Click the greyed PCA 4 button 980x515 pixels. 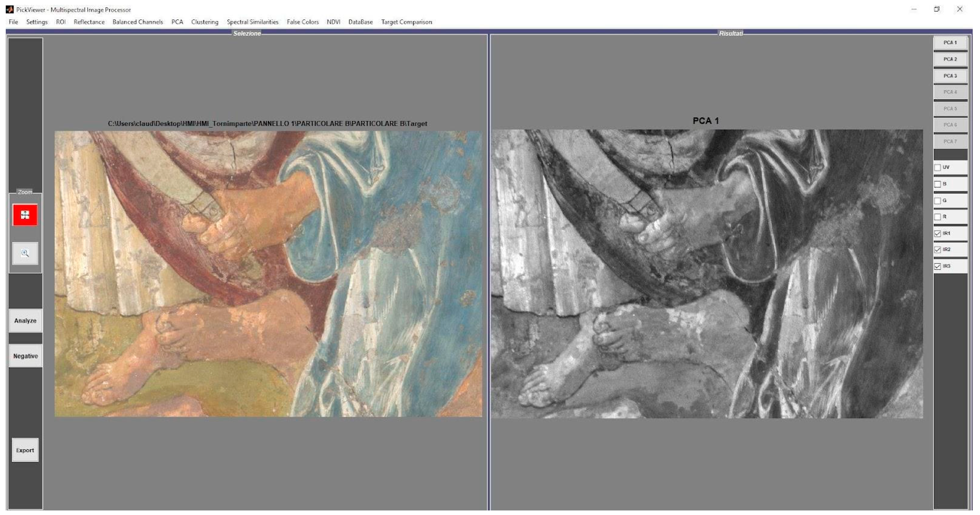(950, 92)
